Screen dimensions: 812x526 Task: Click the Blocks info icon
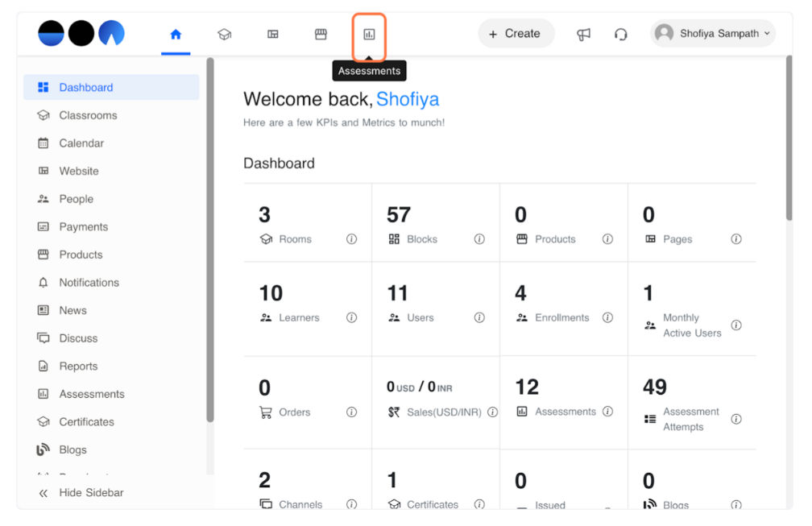coord(479,239)
